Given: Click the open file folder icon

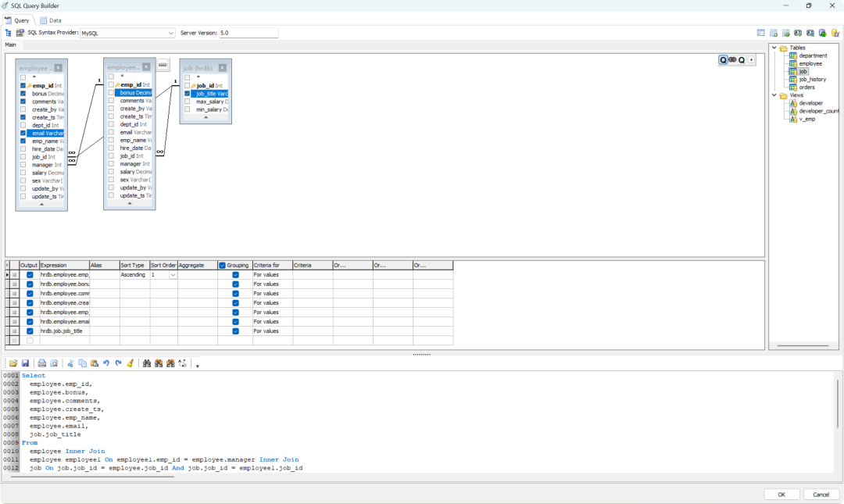Looking at the screenshot, I should (13, 363).
